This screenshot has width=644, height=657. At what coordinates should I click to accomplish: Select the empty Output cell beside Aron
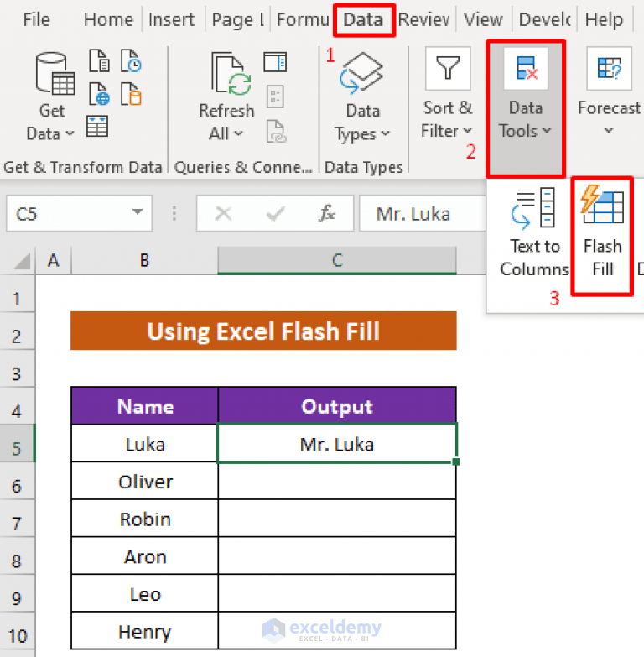[337, 556]
